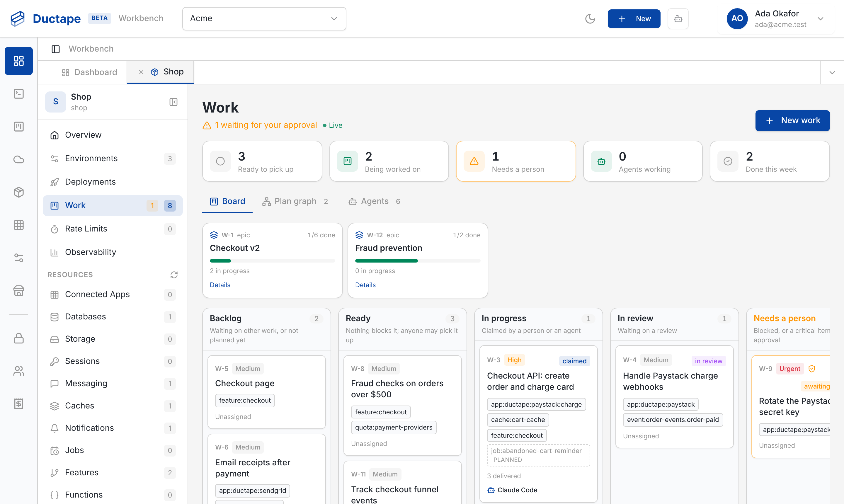The height and width of the screenshot is (504, 844).
Task: Toggle the sidebar panel icon beside Workbench
Action: [56, 49]
